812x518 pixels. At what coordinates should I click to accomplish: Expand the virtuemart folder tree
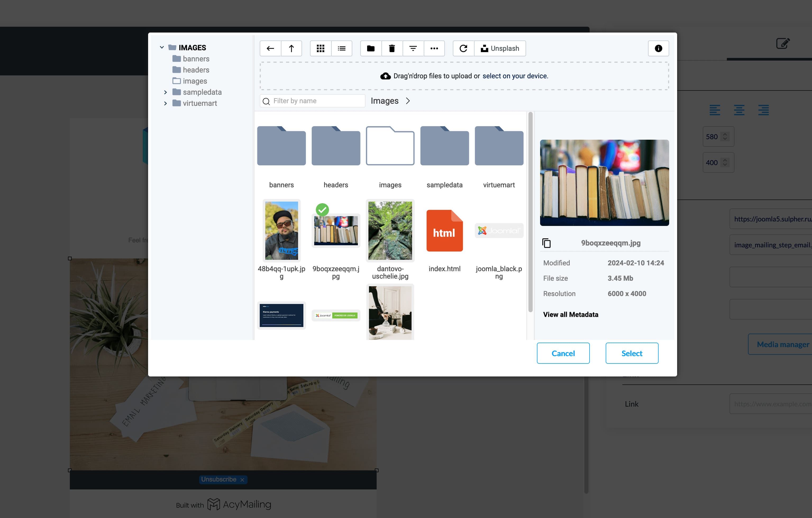tap(165, 103)
